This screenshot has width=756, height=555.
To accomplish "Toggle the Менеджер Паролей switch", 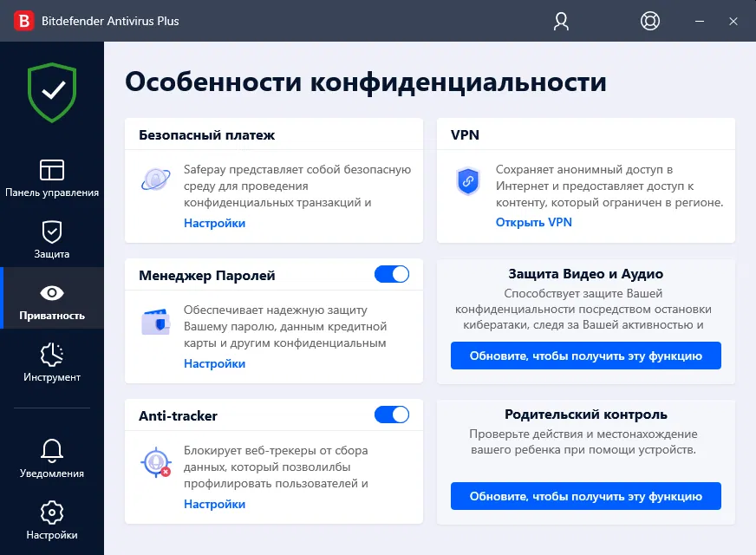I will (392, 274).
